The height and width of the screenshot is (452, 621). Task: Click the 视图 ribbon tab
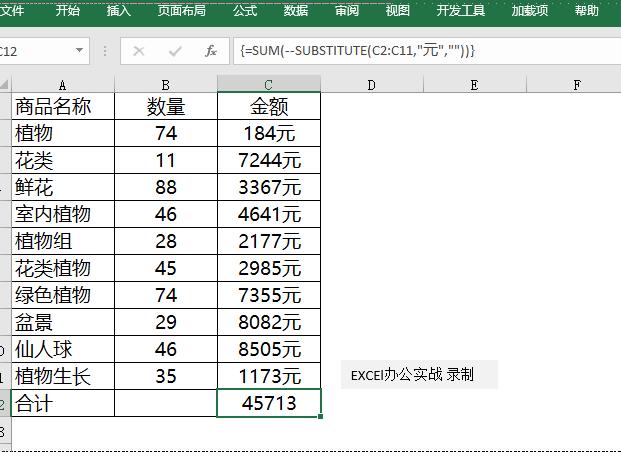tap(398, 11)
